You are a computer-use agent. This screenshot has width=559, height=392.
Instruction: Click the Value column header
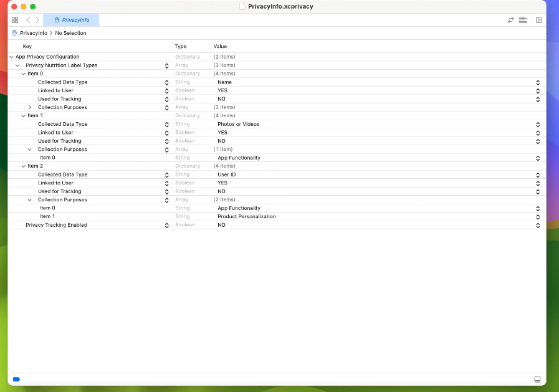coord(220,46)
